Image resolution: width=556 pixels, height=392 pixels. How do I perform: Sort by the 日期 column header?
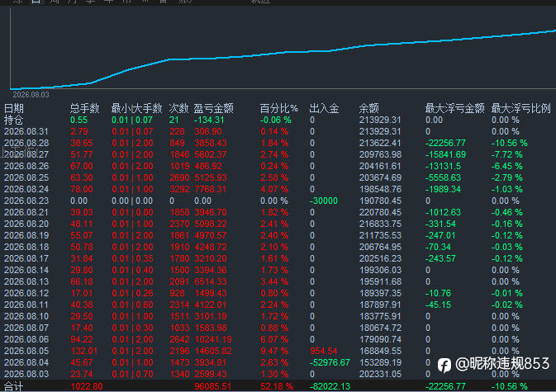click(13, 108)
